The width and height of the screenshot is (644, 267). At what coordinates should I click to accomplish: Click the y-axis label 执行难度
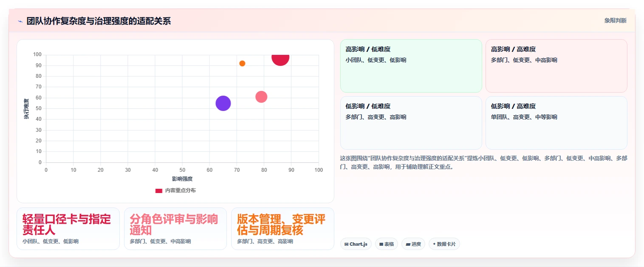(26, 109)
